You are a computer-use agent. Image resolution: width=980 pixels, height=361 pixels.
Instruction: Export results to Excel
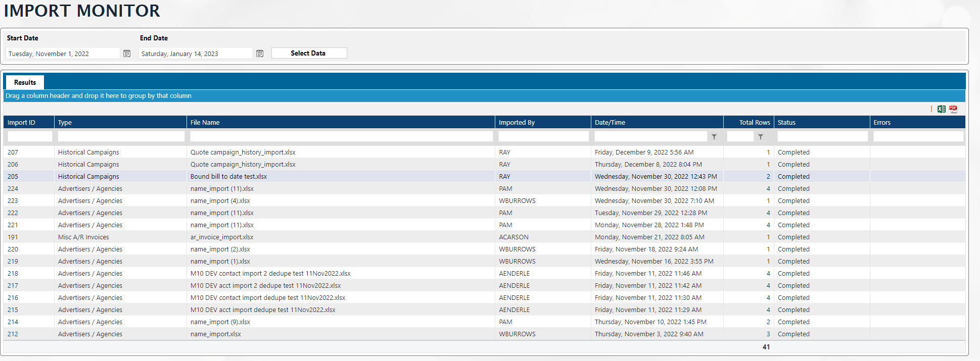pyautogui.click(x=941, y=109)
